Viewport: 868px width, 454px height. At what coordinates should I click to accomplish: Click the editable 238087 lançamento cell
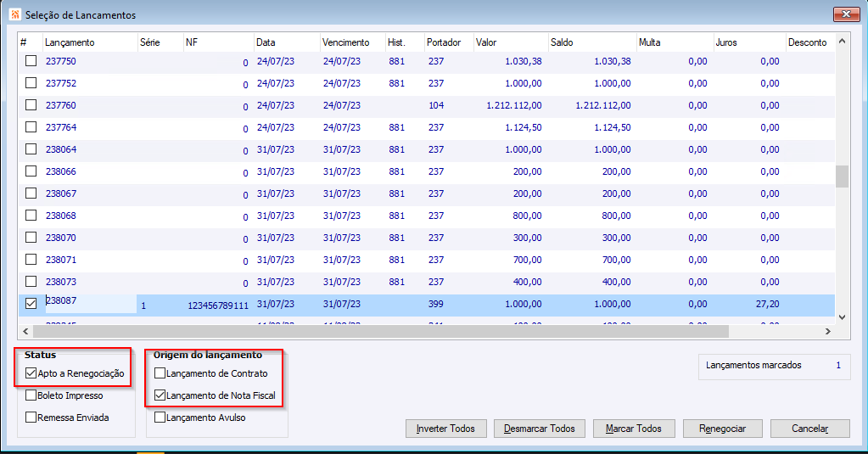91,304
